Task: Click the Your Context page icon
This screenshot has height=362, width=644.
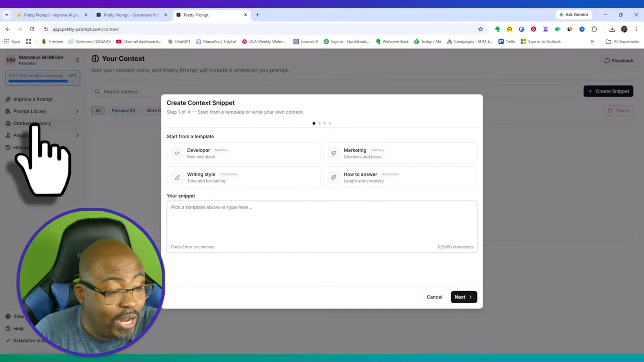Action: (x=95, y=59)
